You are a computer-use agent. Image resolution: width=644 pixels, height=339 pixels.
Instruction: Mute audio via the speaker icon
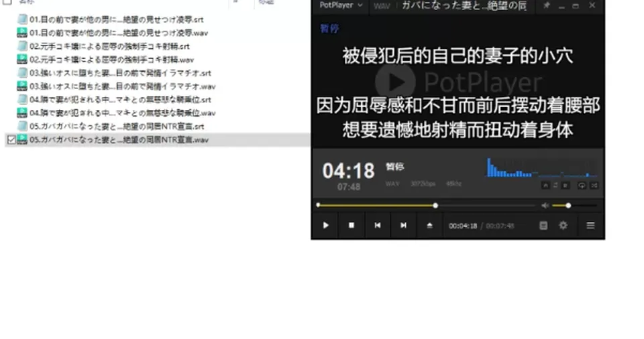point(545,205)
